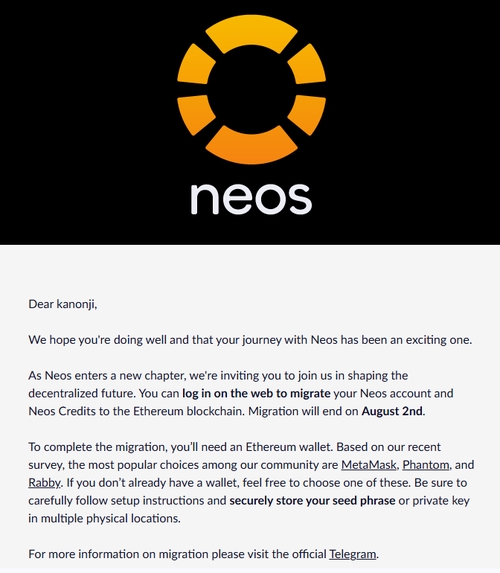This screenshot has height=573, width=500.
Task: Click the "As Neos enters a new chapter" paragraph
Action: 241,394
